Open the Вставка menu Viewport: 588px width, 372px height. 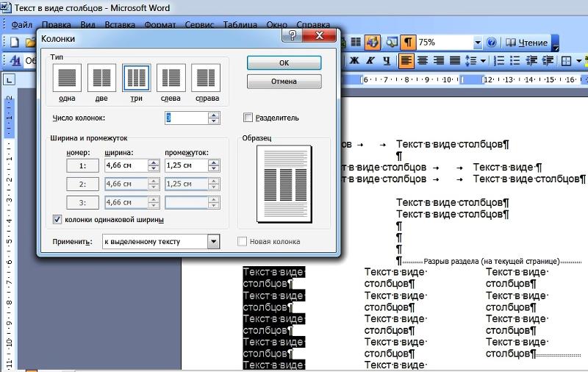120,25
